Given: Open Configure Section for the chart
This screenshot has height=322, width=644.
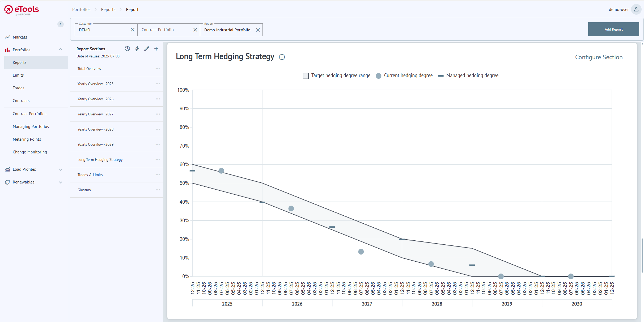Looking at the screenshot, I should 599,57.
